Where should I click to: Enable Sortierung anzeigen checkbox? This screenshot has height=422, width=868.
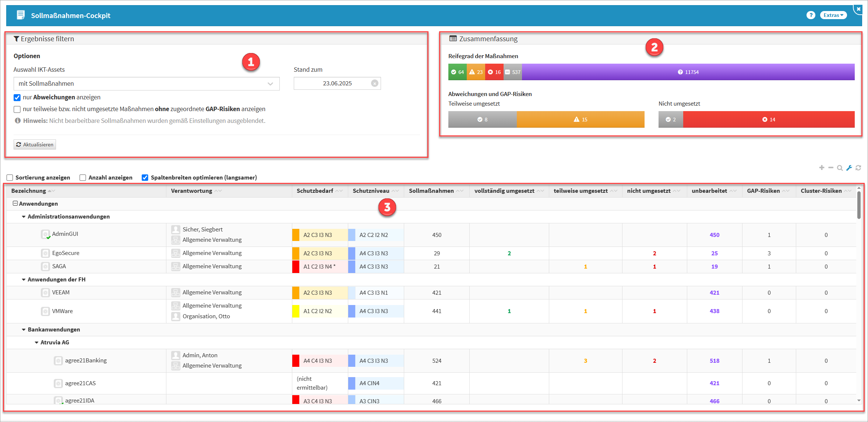click(10, 178)
